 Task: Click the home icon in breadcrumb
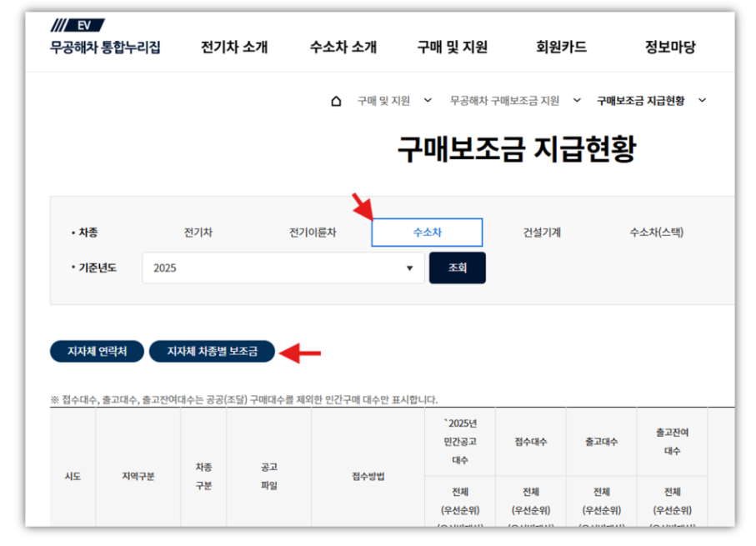point(336,101)
